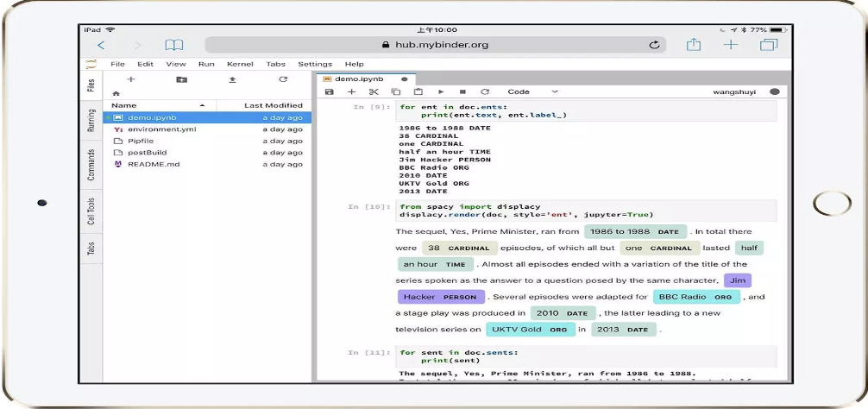Restart the kernel icon
868x409 pixels.
point(485,91)
